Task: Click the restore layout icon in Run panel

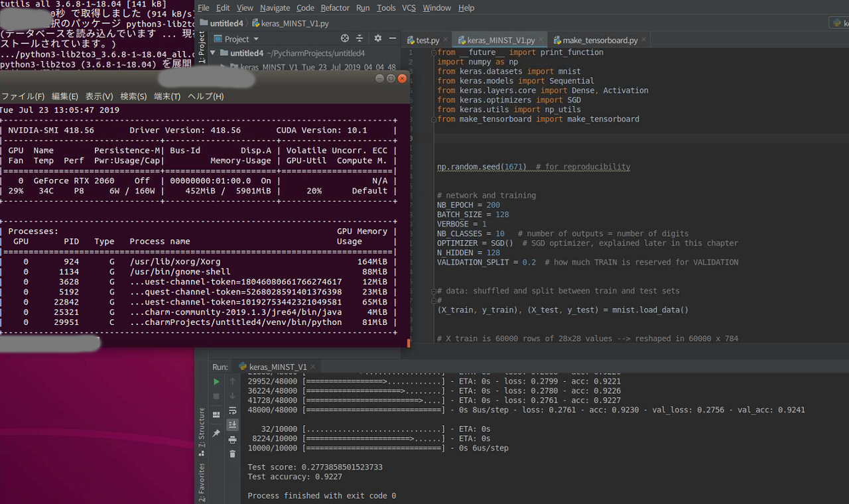Action: tap(216, 412)
